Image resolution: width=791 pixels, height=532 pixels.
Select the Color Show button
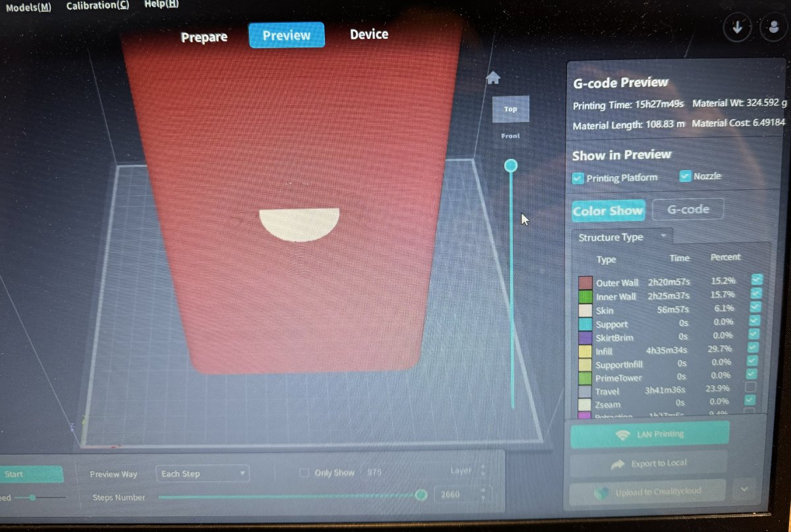pos(608,211)
